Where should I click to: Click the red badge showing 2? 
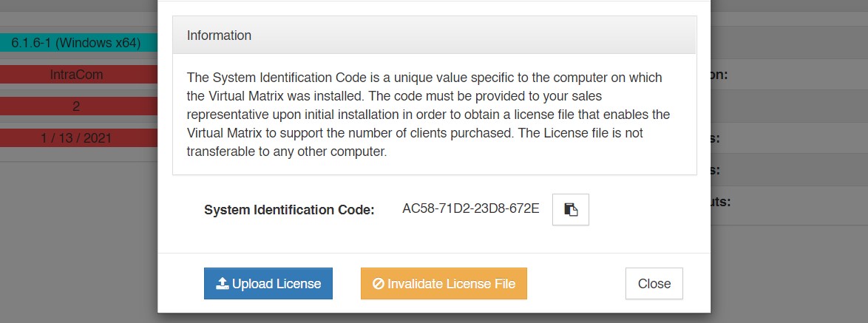pyautogui.click(x=76, y=106)
